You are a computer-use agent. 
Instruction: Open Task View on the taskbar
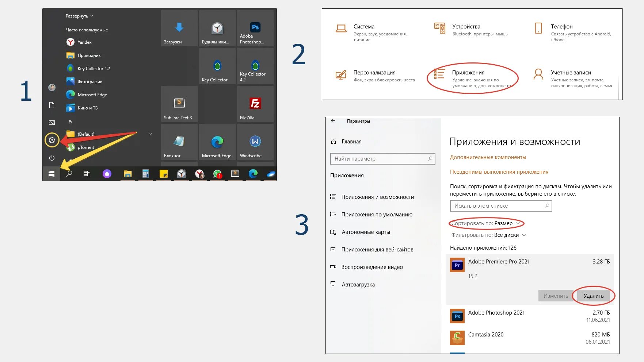[87, 174]
